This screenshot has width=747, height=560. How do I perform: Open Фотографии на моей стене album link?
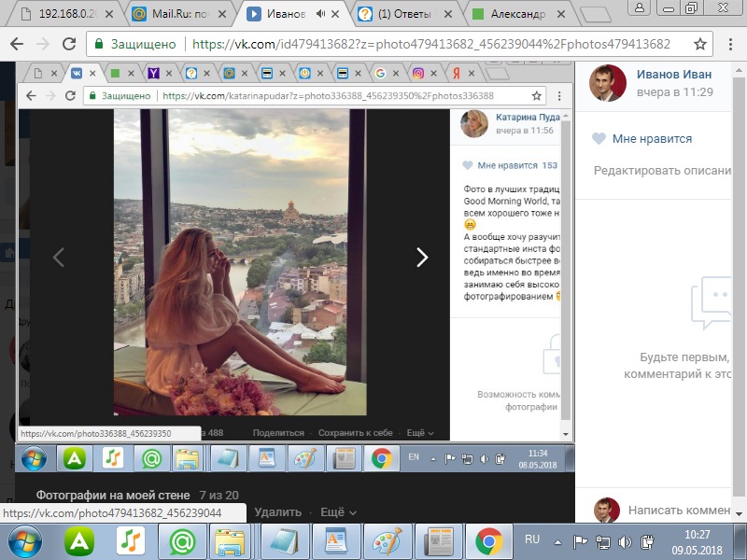[x=113, y=496]
